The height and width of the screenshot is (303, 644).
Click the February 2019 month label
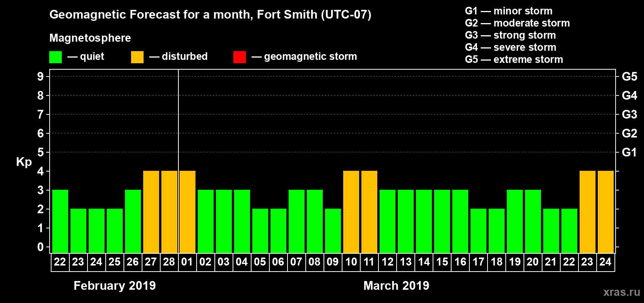click(x=115, y=286)
